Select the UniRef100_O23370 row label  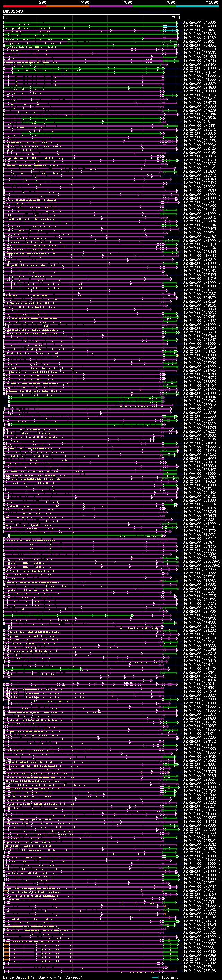pos(199,84)
